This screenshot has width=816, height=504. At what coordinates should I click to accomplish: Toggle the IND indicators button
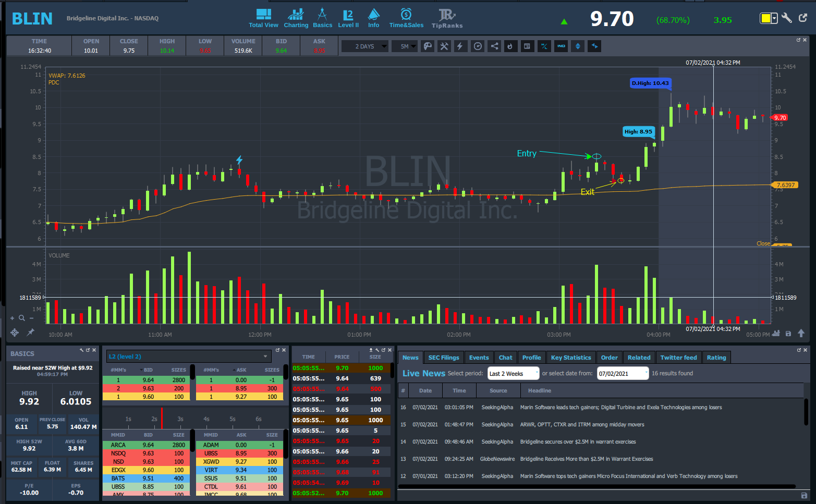(561, 46)
